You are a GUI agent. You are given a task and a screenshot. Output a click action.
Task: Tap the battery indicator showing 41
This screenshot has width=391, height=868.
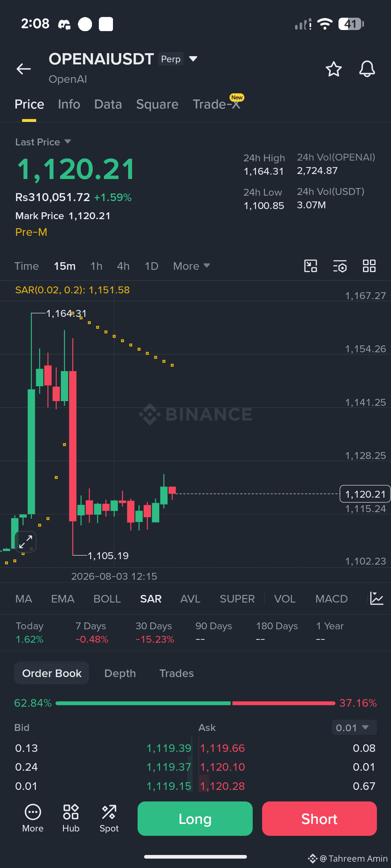[x=351, y=24]
